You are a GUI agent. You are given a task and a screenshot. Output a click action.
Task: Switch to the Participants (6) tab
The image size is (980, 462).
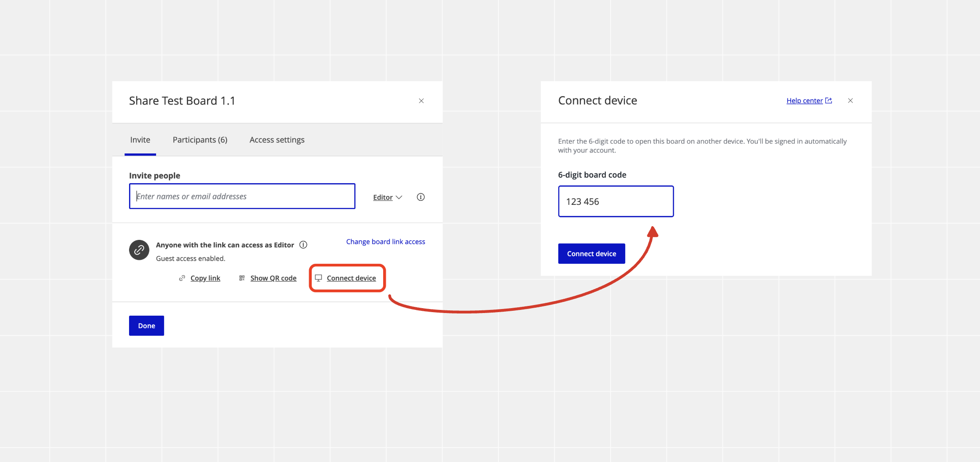point(200,140)
